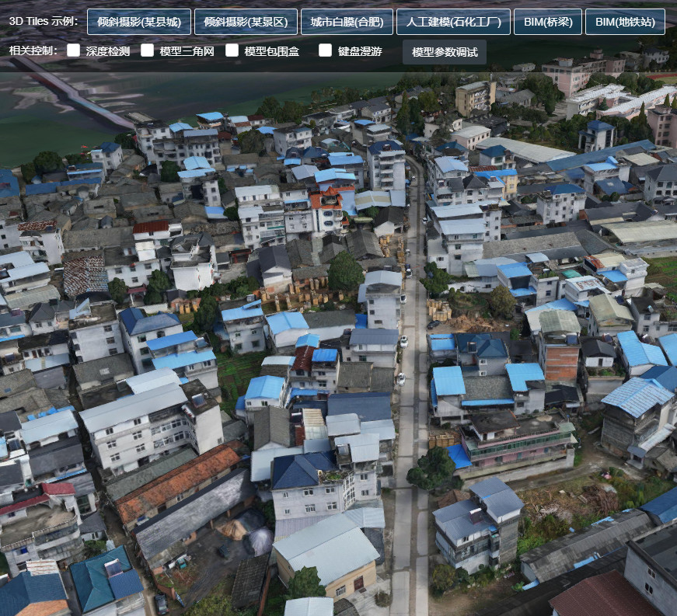Screen dimensions: 677x616
Task: Click the 键盘漫游 label text
Action: (x=360, y=51)
